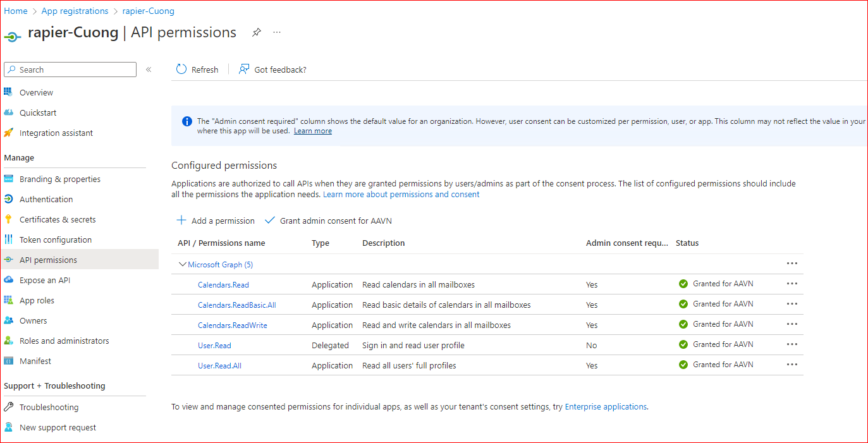868x443 pixels.
Task: Open more options for User.Read.All row
Action: coord(792,365)
